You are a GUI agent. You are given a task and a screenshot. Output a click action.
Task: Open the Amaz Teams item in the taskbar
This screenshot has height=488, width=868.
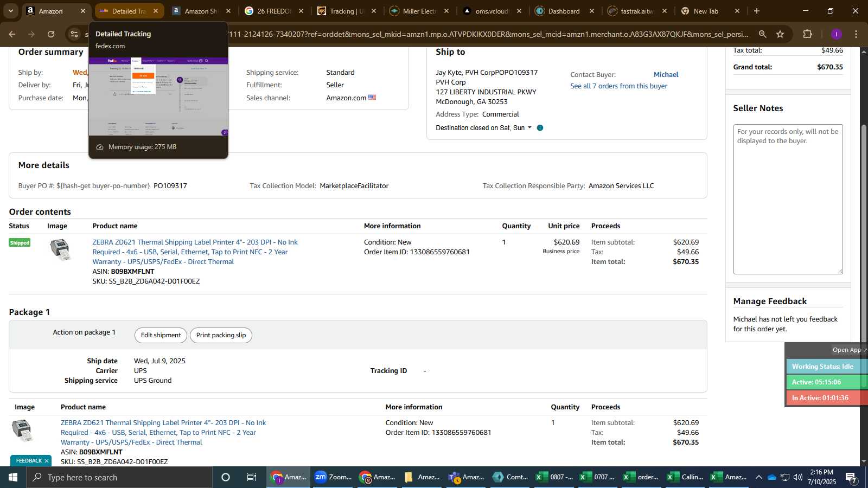click(x=466, y=477)
